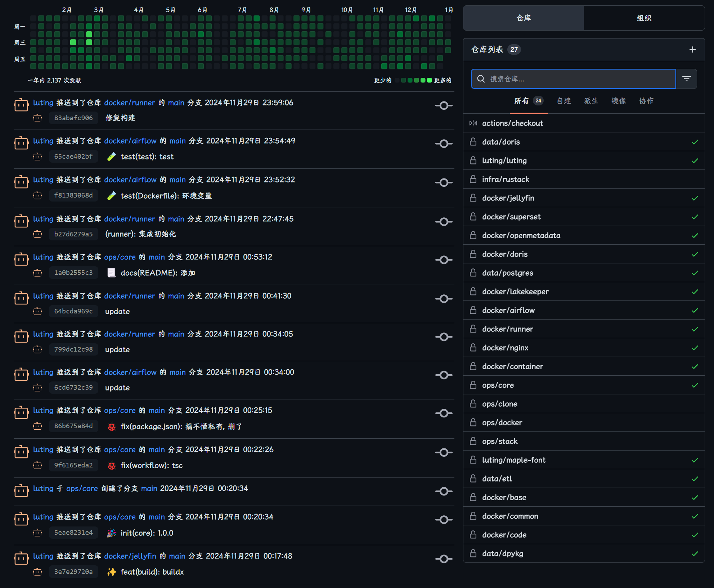
Task: Select the 镜像 repository filter tab
Action: point(618,101)
